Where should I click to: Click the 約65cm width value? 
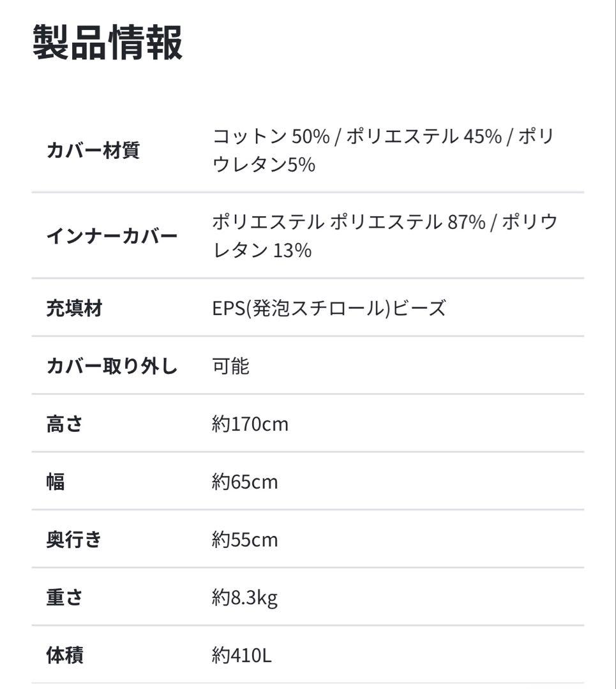[x=245, y=482]
